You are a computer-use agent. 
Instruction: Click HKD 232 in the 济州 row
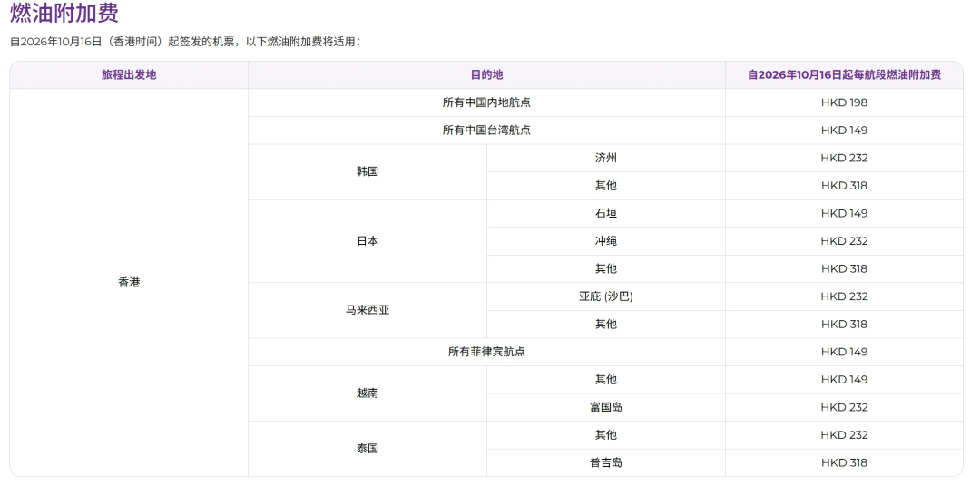(x=844, y=158)
